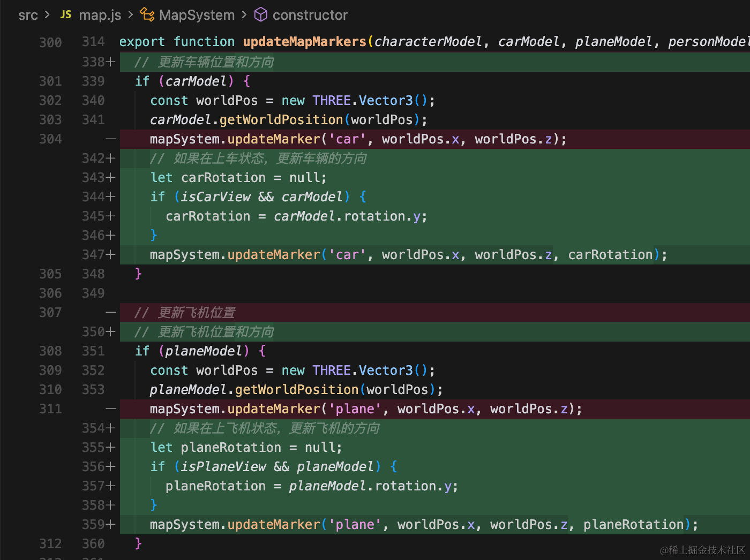Click the personModel parameter in function signature
This screenshot has width=750, height=560.
709,42
